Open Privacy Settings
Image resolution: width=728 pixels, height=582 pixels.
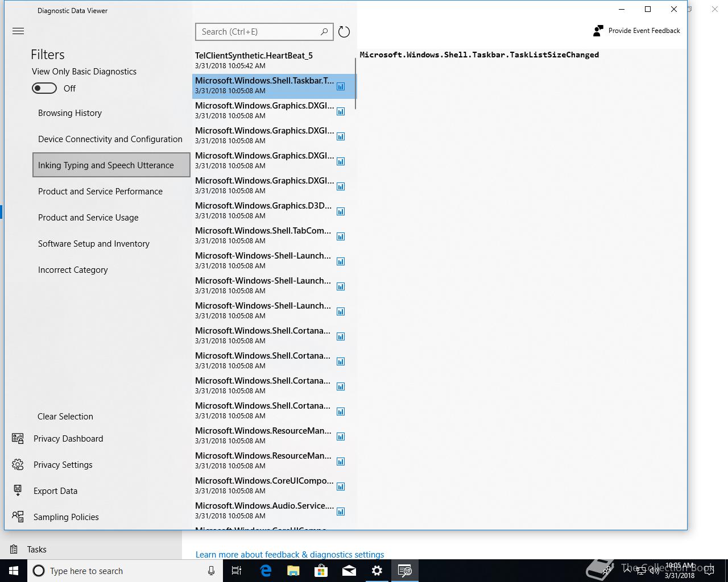click(x=63, y=465)
